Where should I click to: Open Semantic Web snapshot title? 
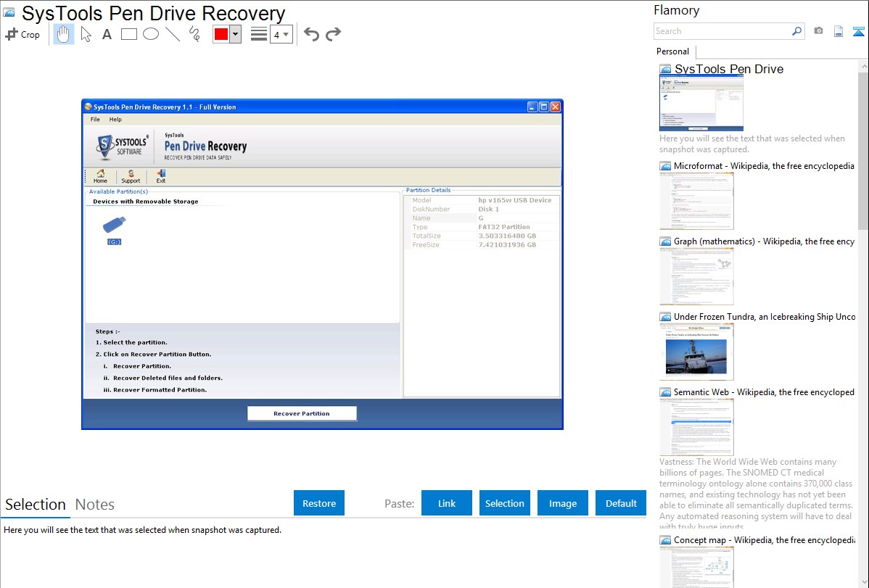pos(764,392)
